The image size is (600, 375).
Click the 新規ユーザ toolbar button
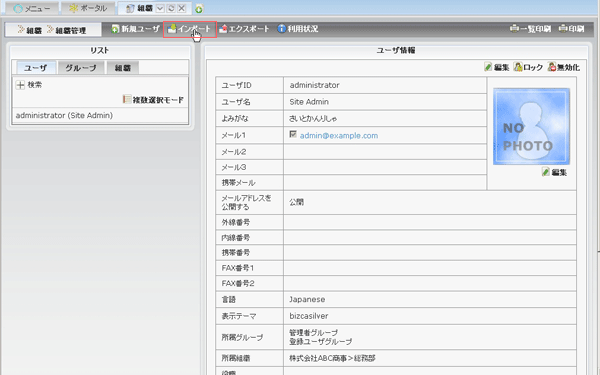pyautogui.click(x=135, y=29)
